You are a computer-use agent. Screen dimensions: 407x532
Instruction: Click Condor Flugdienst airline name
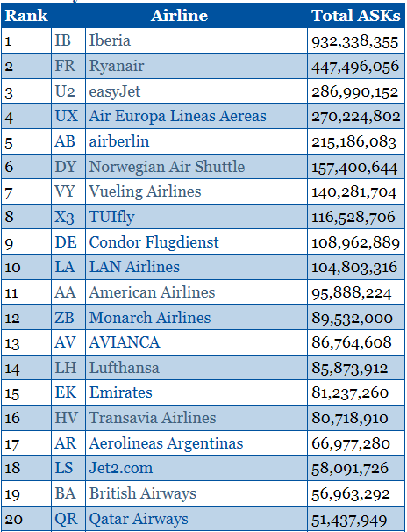click(154, 242)
